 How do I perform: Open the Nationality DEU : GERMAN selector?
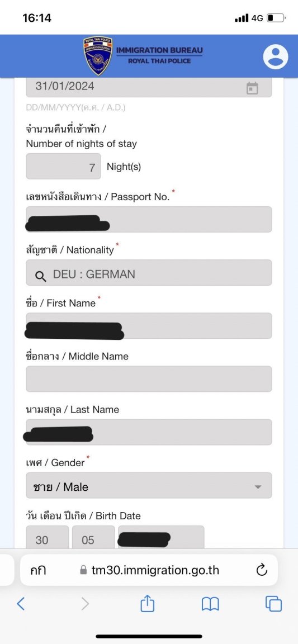149,272
